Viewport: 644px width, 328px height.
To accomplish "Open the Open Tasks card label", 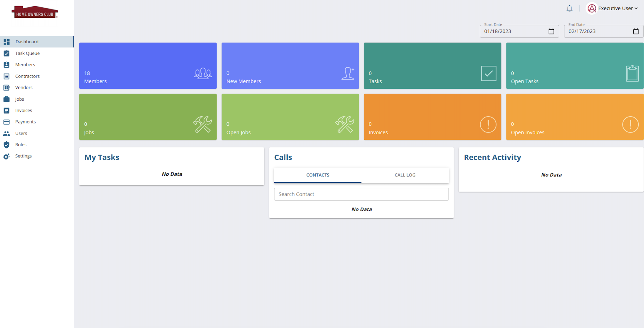I will coord(524,81).
